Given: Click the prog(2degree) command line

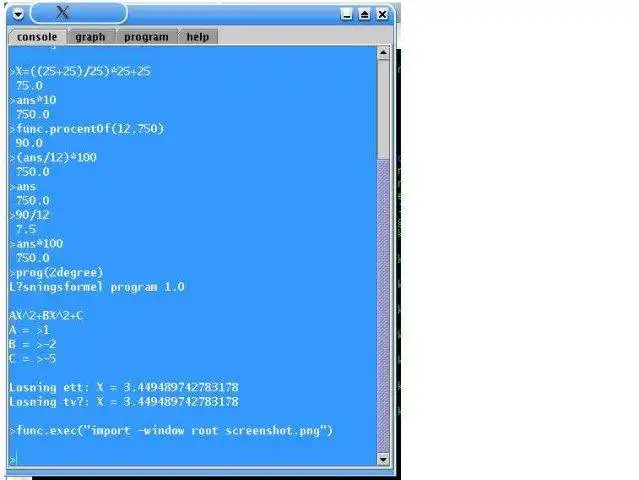Looking at the screenshot, I should click(x=57, y=272).
